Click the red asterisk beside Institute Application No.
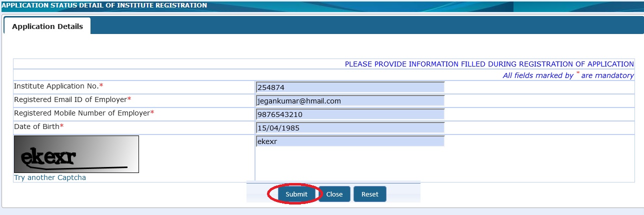Viewport: 644px width, 215px height. click(x=101, y=86)
